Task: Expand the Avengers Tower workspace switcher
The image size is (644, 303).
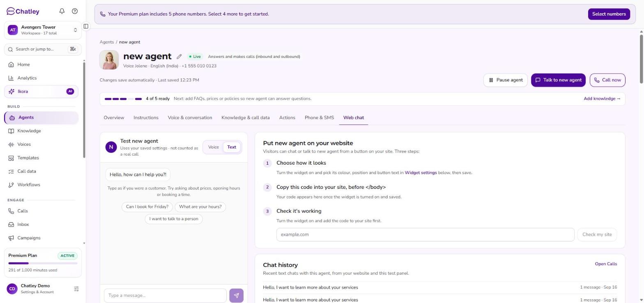Action: pos(43,30)
